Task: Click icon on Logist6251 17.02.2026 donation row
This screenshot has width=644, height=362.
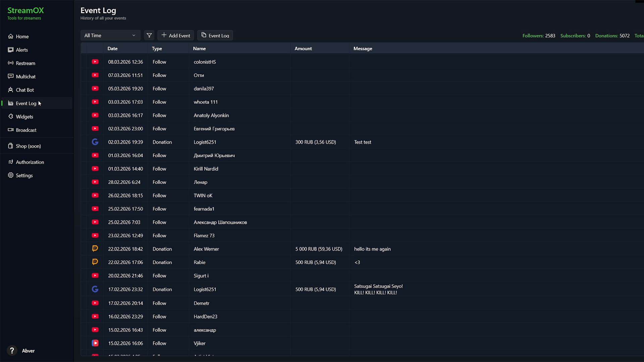Action: tap(95, 289)
